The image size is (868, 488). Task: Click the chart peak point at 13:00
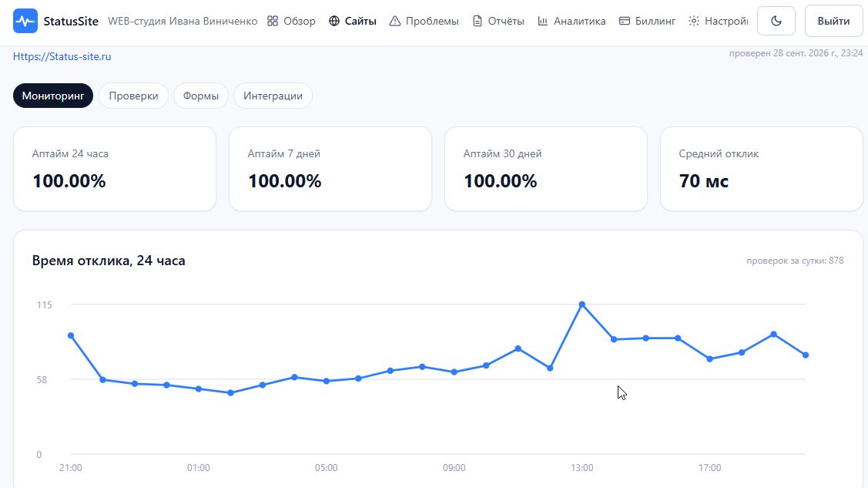(x=581, y=305)
